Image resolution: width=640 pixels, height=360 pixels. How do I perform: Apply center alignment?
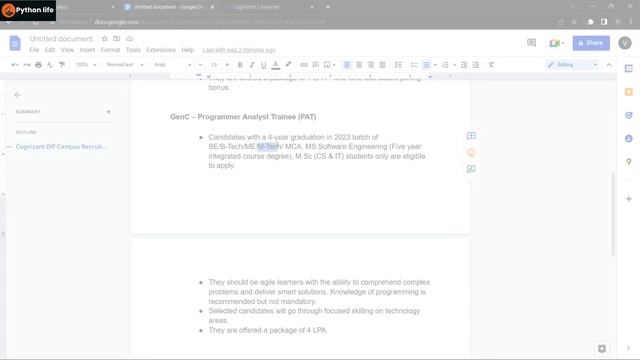point(359,65)
